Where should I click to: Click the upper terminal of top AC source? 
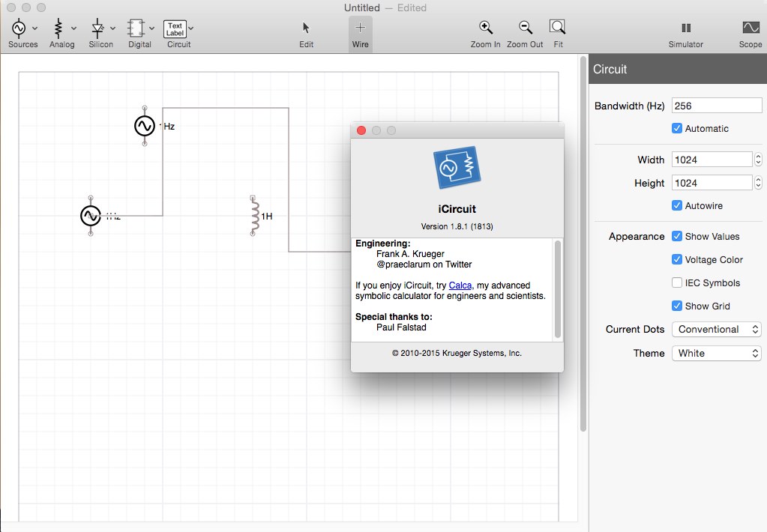[144, 108]
